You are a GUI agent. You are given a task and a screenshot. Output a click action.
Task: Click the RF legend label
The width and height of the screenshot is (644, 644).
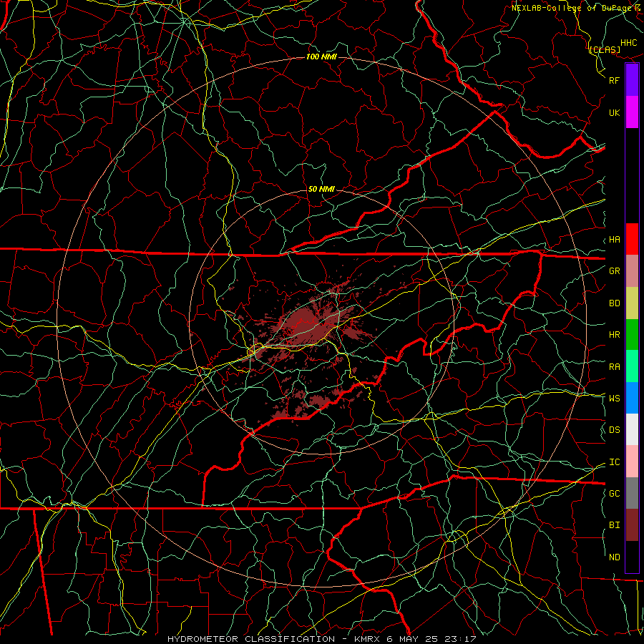615,80
